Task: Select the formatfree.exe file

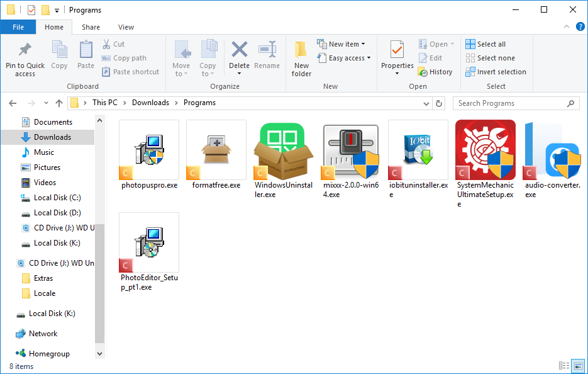Action: pos(216,153)
